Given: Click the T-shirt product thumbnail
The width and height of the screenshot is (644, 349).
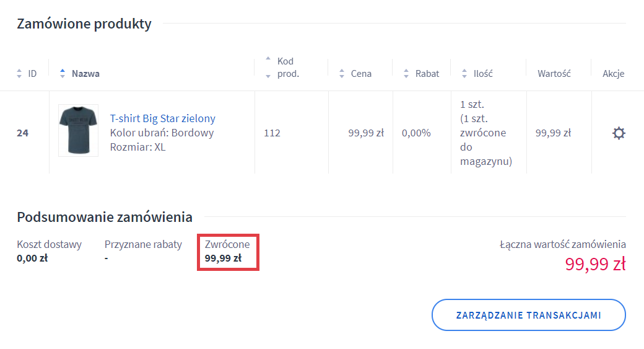Looking at the screenshot, I should pyautogui.click(x=78, y=130).
